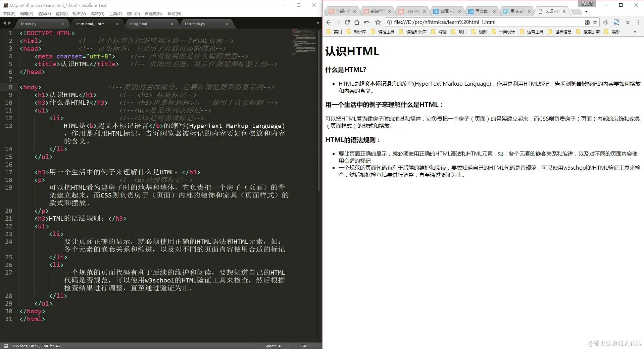
Task: Close the 全能小 browser tab
Action: click(355, 11)
